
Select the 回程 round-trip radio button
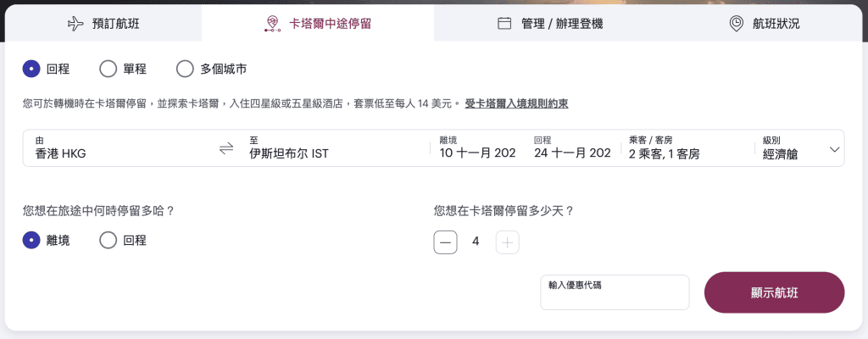(32, 69)
